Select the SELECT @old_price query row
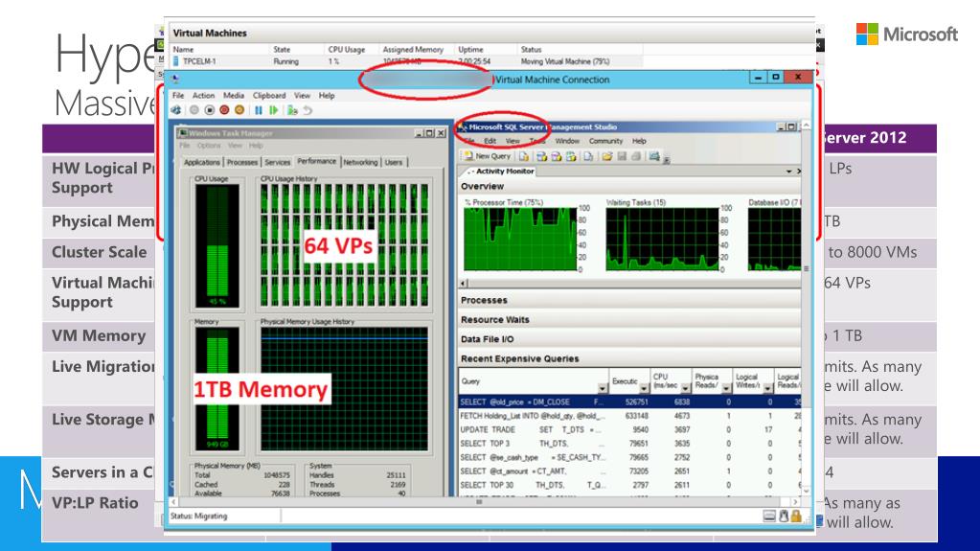Screen dimensions: 980x551 click(630, 402)
